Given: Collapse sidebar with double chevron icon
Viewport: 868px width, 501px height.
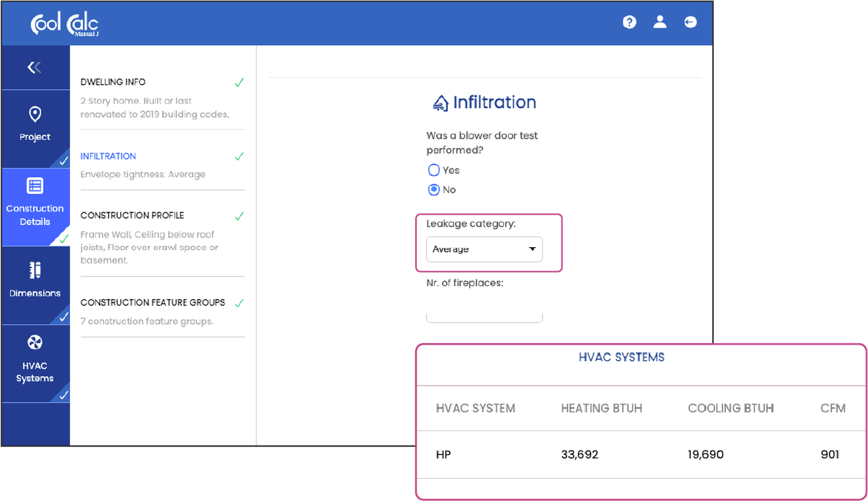Looking at the screenshot, I should pos(35,68).
